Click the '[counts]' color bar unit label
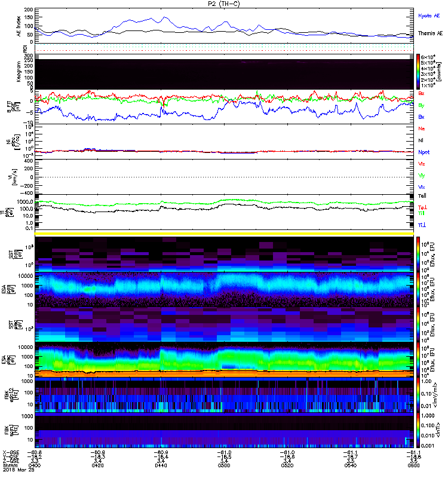This screenshot has width=448, height=478. 439,71
